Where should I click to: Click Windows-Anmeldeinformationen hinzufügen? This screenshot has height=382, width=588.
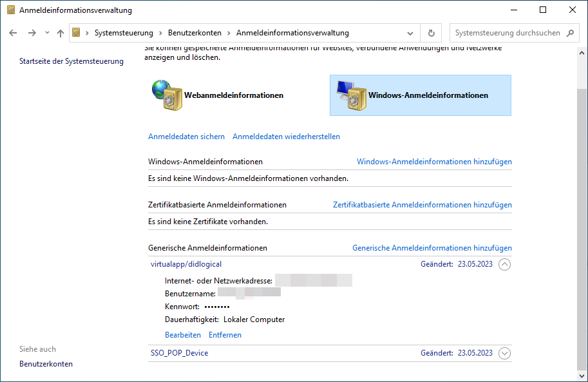434,162
